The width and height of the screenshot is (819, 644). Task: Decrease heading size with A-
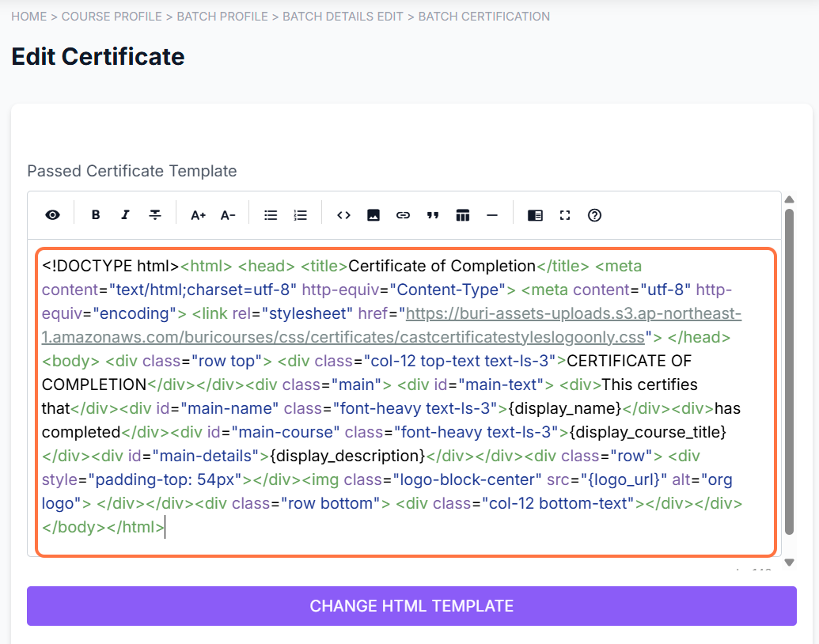click(x=228, y=215)
